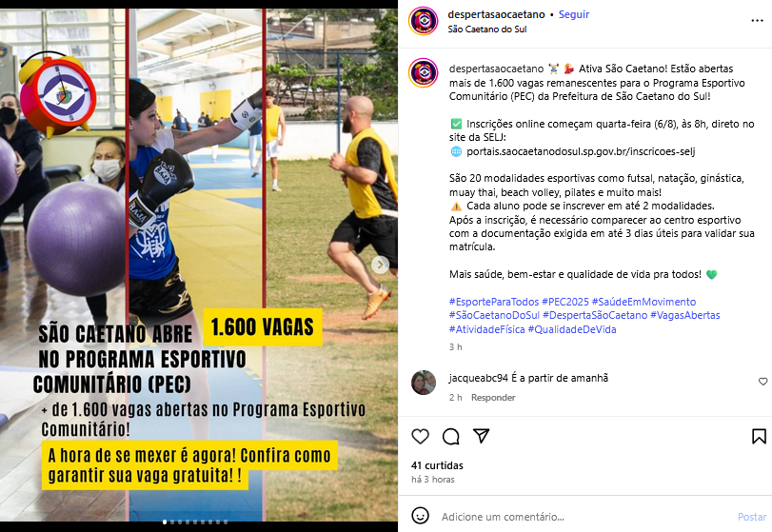Open despertasaocaetano profile picture in header

click(x=423, y=21)
